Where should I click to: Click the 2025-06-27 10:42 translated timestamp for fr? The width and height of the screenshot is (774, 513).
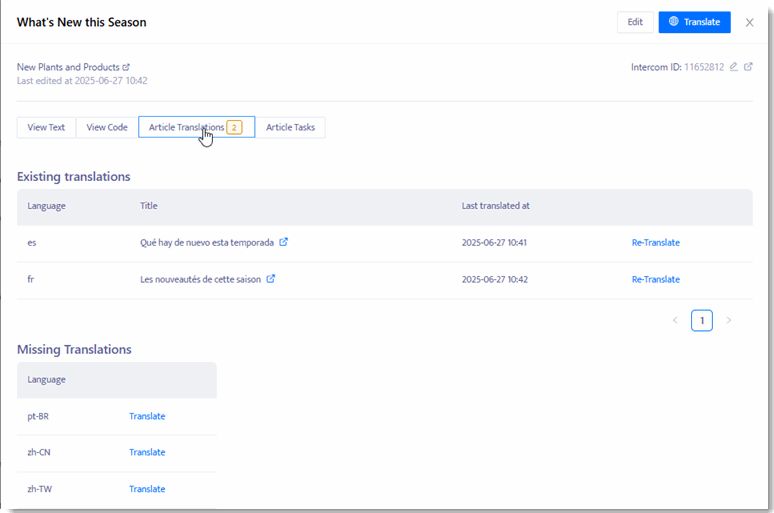pyautogui.click(x=495, y=279)
